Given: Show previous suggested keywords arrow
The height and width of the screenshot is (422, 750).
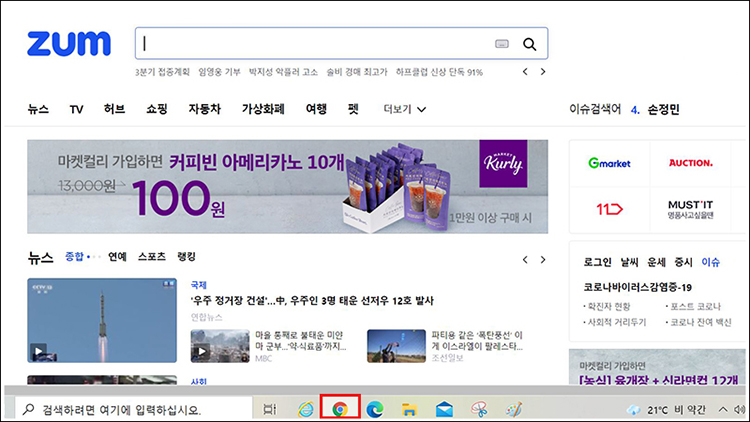Looking at the screenshot, I should (525, 72).
